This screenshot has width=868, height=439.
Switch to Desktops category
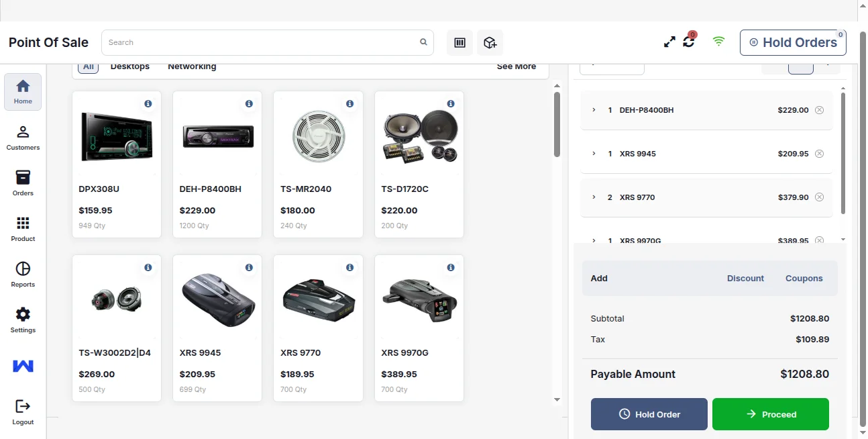[130, 66]
